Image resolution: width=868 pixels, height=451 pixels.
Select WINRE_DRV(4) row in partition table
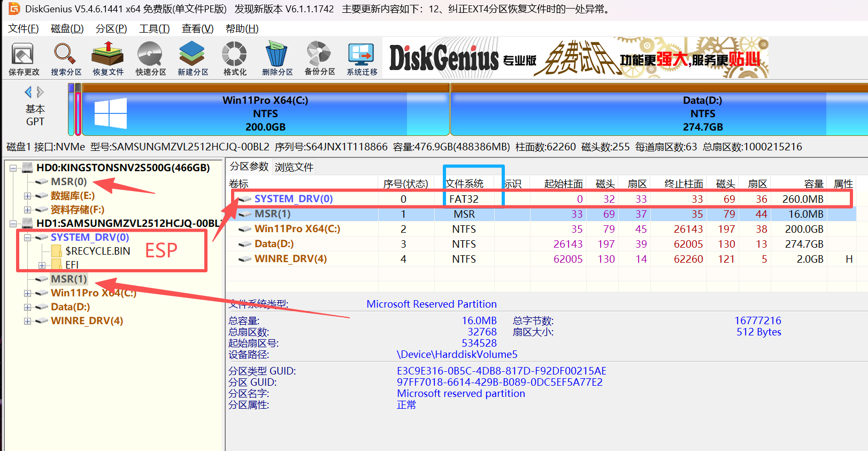click(x=541, y=259)
